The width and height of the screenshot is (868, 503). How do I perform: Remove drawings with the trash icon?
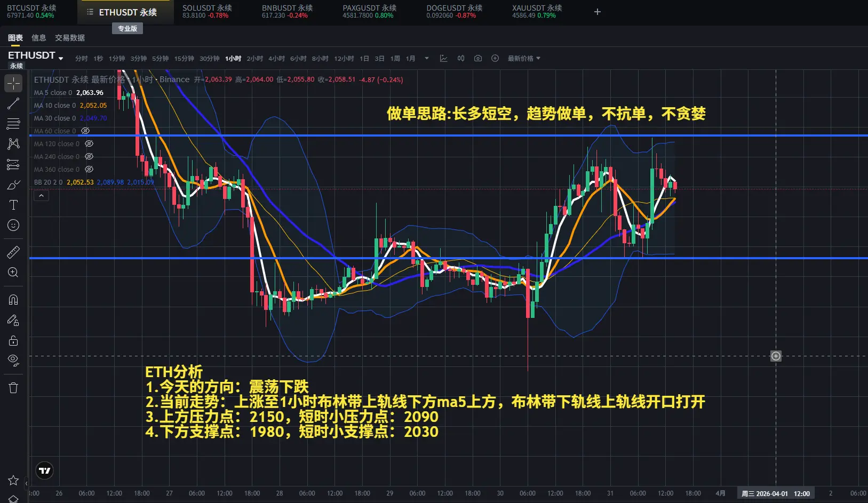point(13,388)
